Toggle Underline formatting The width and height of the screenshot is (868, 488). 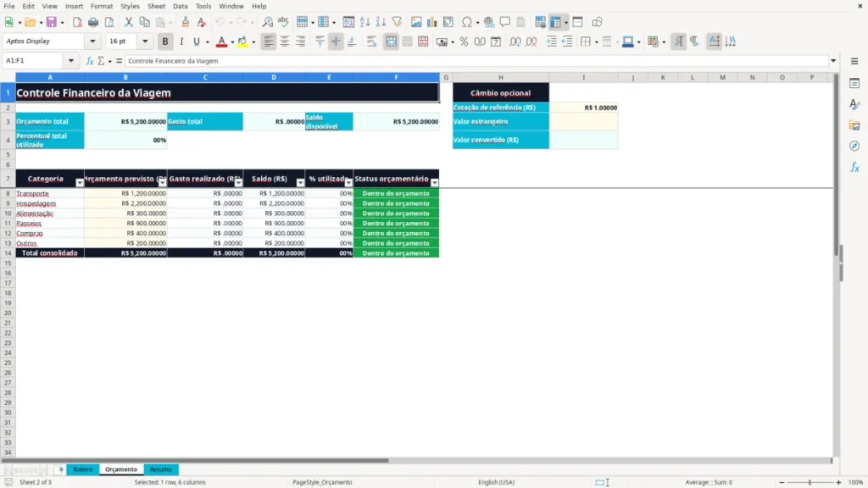pyautogui.click(x=197, y=42)
